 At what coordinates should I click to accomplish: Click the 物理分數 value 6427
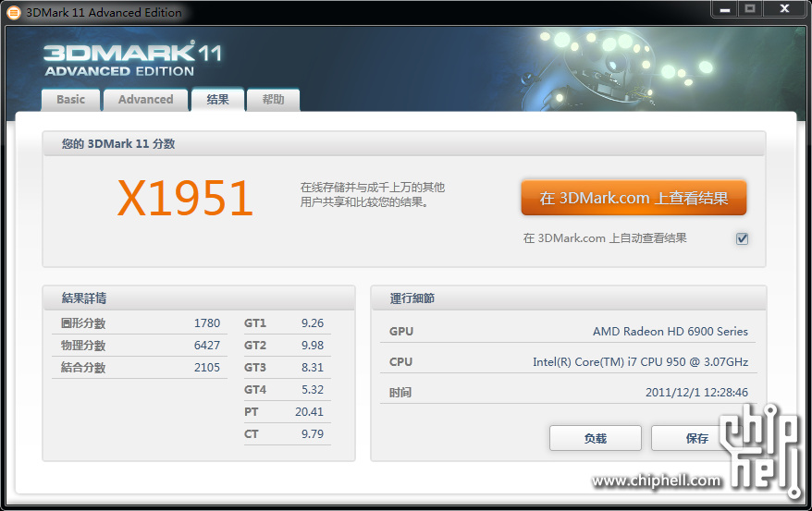pyautogui.click(x=207, y=346)
